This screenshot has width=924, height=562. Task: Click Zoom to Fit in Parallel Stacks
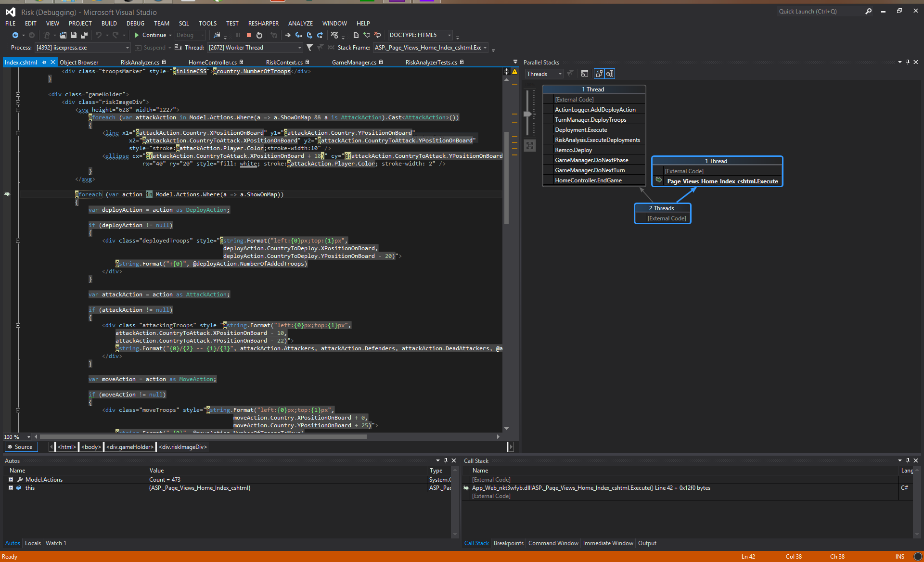point(530,146)
